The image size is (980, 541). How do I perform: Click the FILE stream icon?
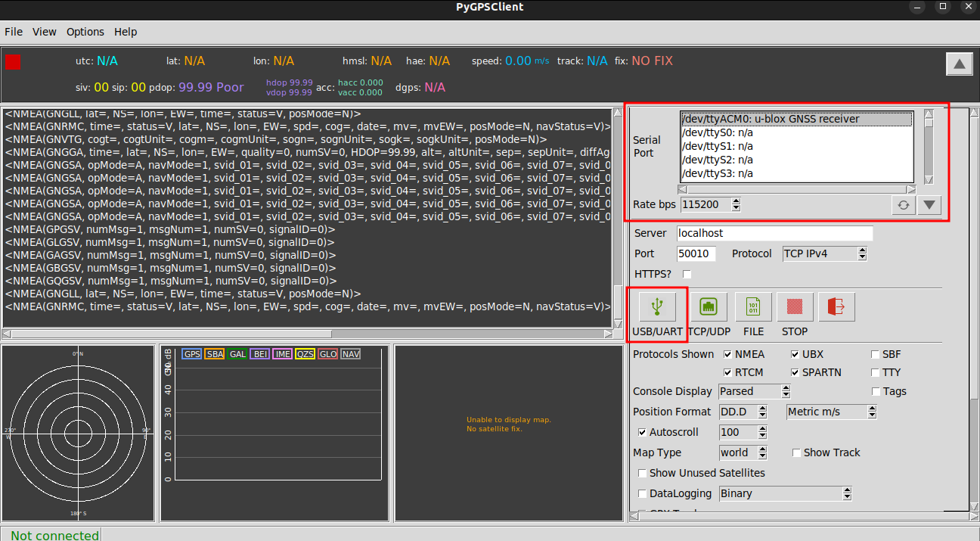click(753, 306)
